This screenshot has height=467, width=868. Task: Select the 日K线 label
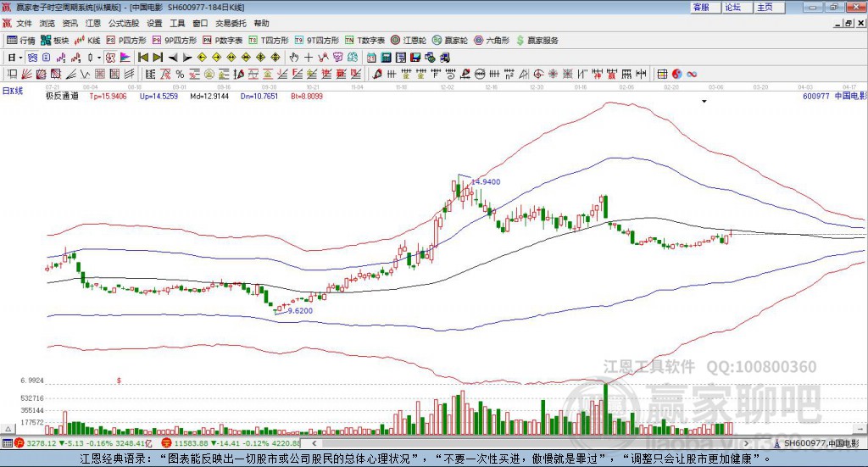tap(13, 91)
